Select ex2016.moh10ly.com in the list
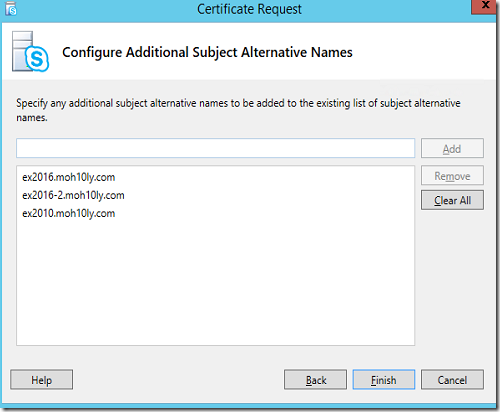The width and height of the screenshot is (500, 412). (69, 177)
